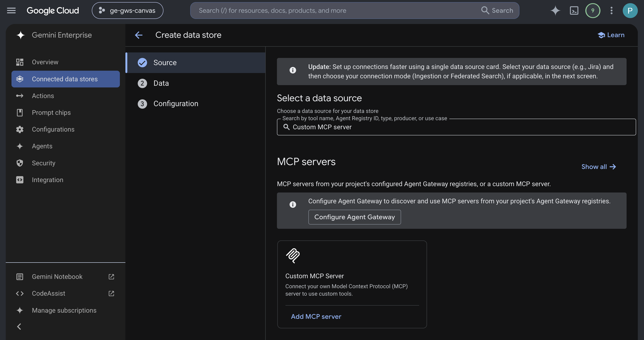Click the CodeAssist angle brackets icon
Image resolution: width=644 pixels, height=340 pixels.
coord(20,294)
